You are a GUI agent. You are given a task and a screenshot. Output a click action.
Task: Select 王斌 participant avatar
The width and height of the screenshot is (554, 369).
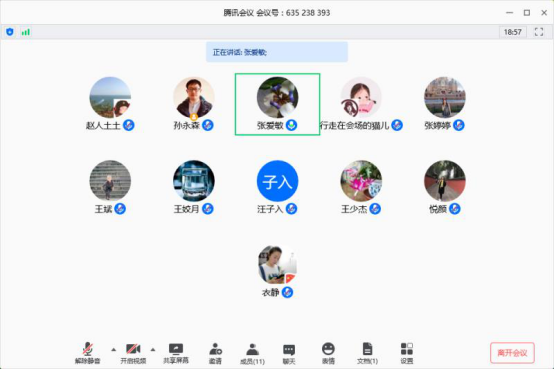(110, 181)
